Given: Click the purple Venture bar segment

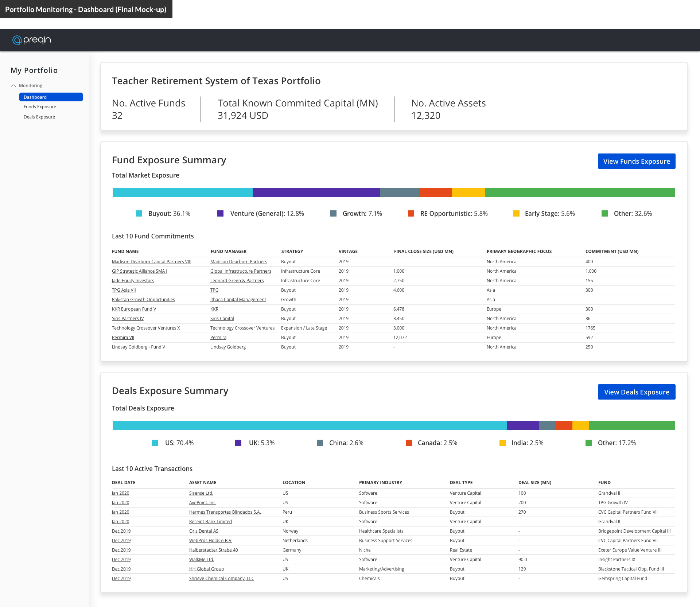Looking at the screenshot, I should [x=316, y=192].
